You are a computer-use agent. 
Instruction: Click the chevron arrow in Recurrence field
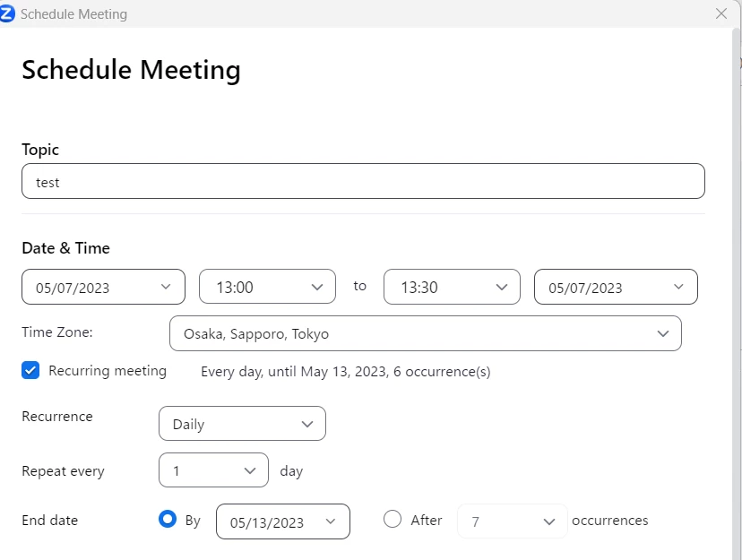[x=307, y=424]
